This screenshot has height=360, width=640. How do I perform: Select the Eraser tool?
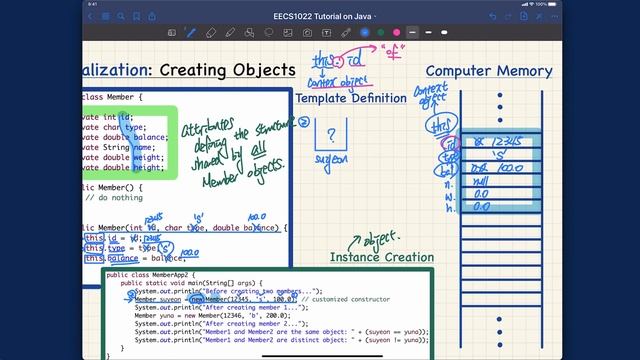211,33
